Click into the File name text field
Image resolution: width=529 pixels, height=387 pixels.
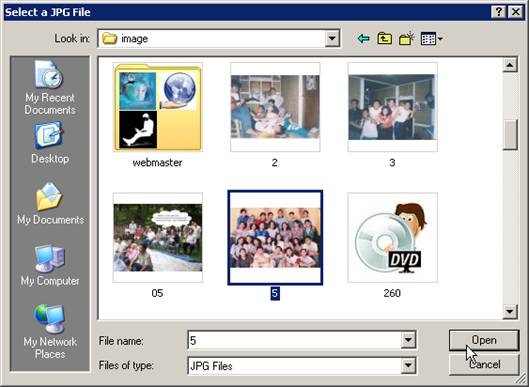click(x=295, y=340)
